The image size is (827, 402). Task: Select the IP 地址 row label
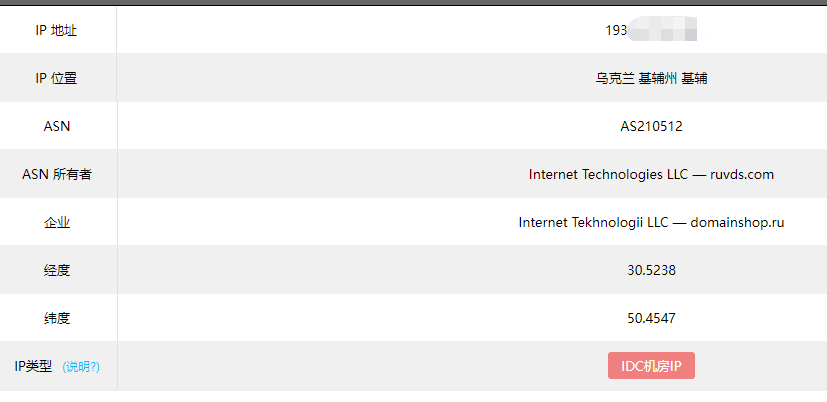pos(57,31)
